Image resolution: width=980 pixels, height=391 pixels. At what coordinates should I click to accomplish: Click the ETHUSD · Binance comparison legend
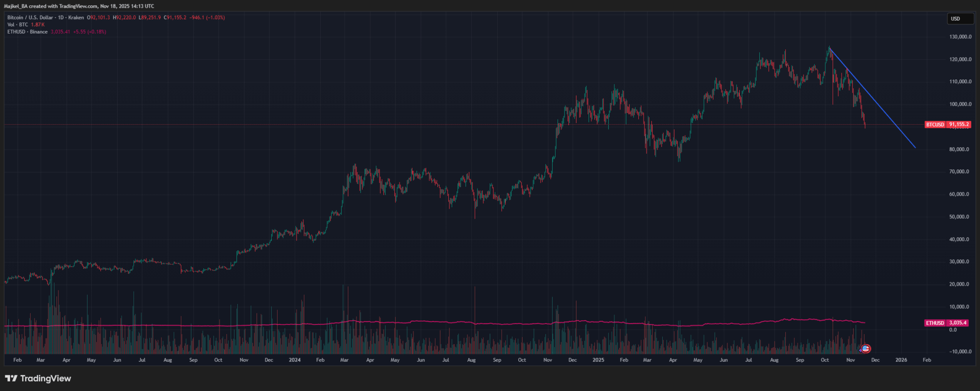coord(27,32)
